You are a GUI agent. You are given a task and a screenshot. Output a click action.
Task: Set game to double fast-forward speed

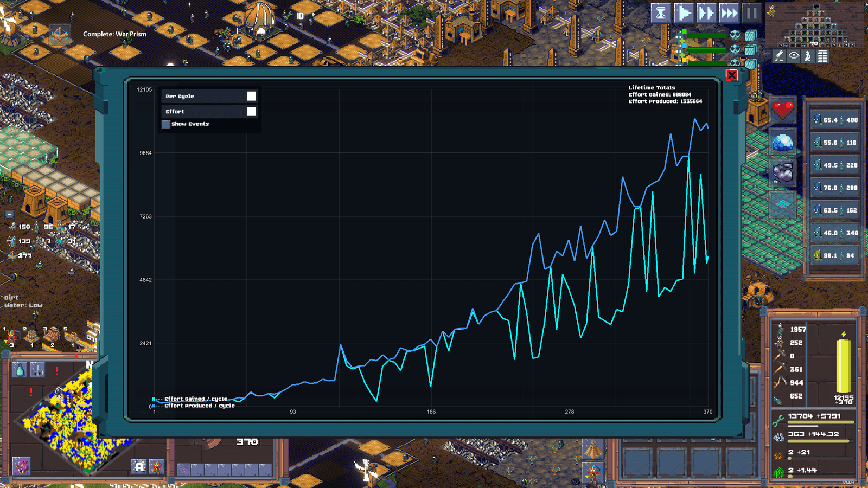[706, 13]
